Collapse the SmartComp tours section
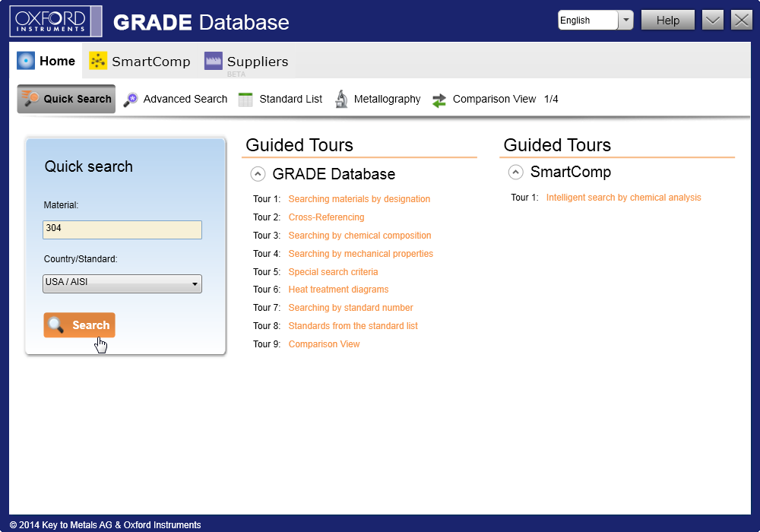The image size is (760, 532). click(x=516, y=172)
